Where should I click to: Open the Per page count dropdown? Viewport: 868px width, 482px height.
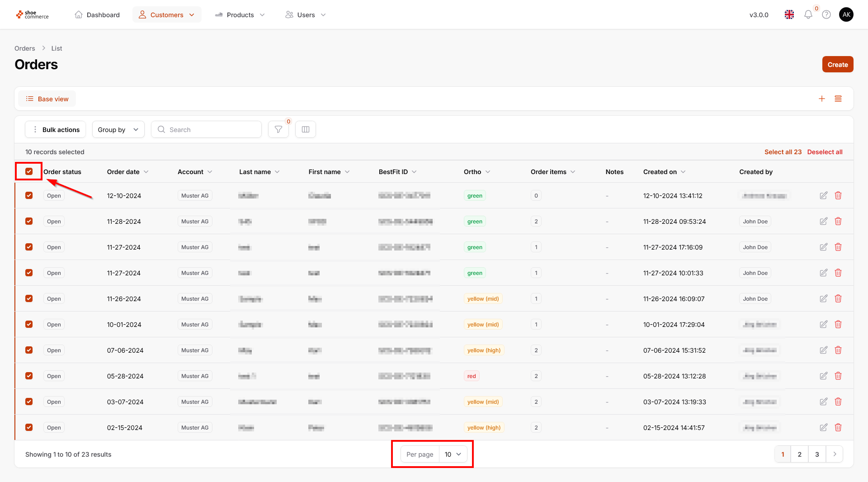(453, 454)
